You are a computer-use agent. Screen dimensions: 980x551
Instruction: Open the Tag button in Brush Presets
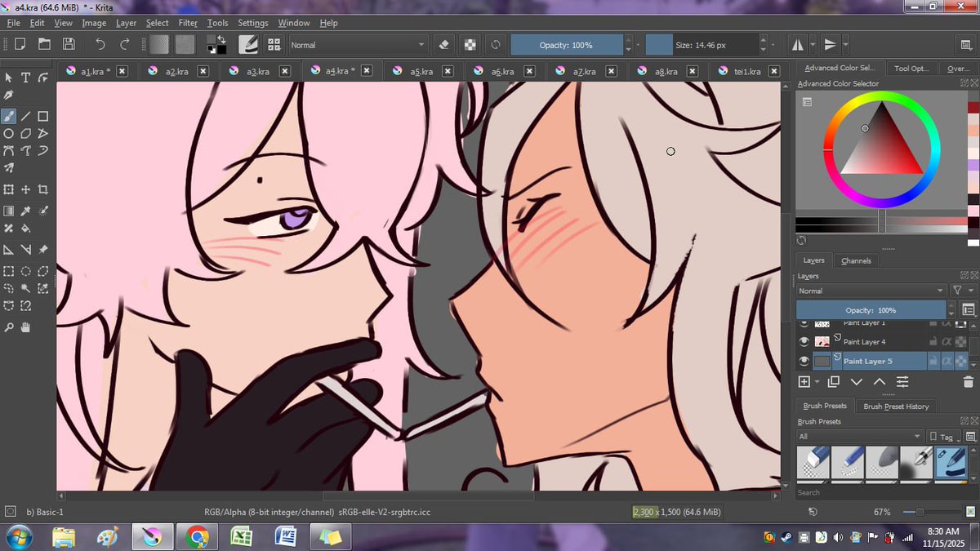[x=942, y=437]
